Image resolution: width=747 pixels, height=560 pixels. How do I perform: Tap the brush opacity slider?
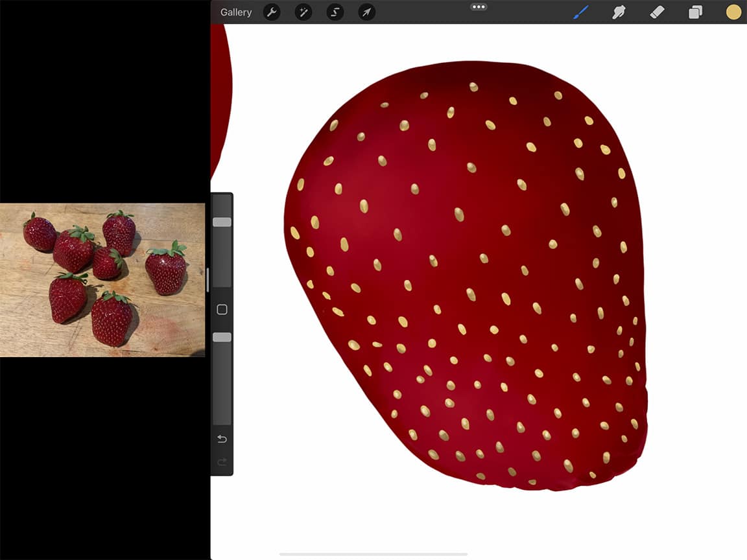[x=221, y=336]
